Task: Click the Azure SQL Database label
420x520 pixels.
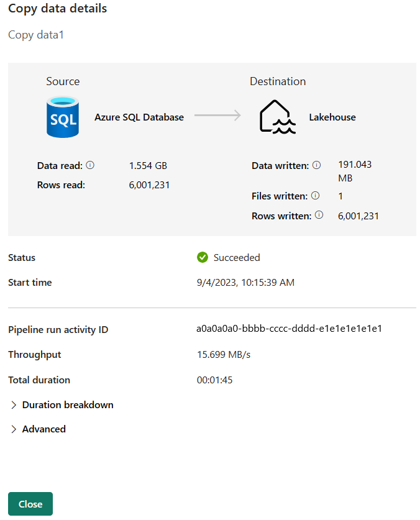Action: (x=139, y=117)
